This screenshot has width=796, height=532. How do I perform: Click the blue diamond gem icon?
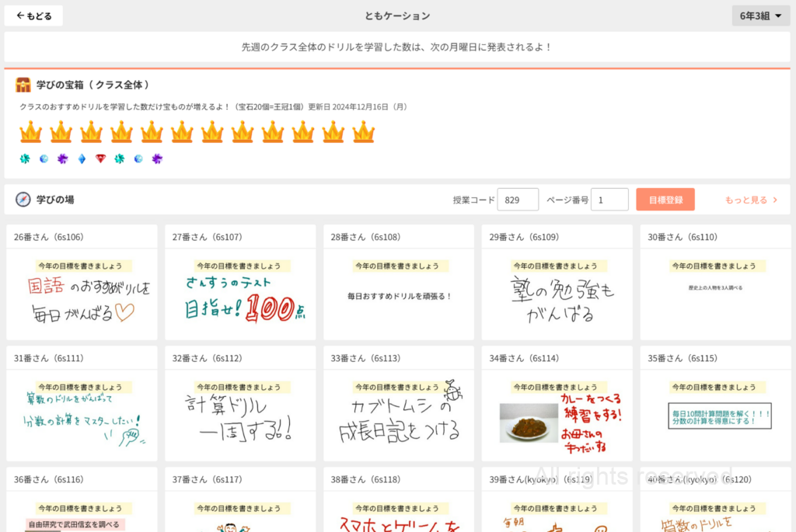point(82,158)
